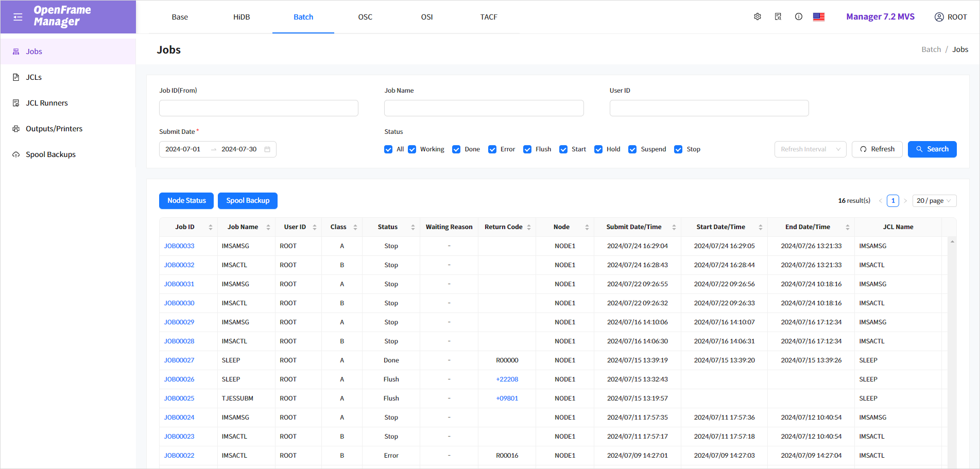The height and width of the screenshot is (469, 980).
Task: Select the Batch tab
Action: (303, 17)
